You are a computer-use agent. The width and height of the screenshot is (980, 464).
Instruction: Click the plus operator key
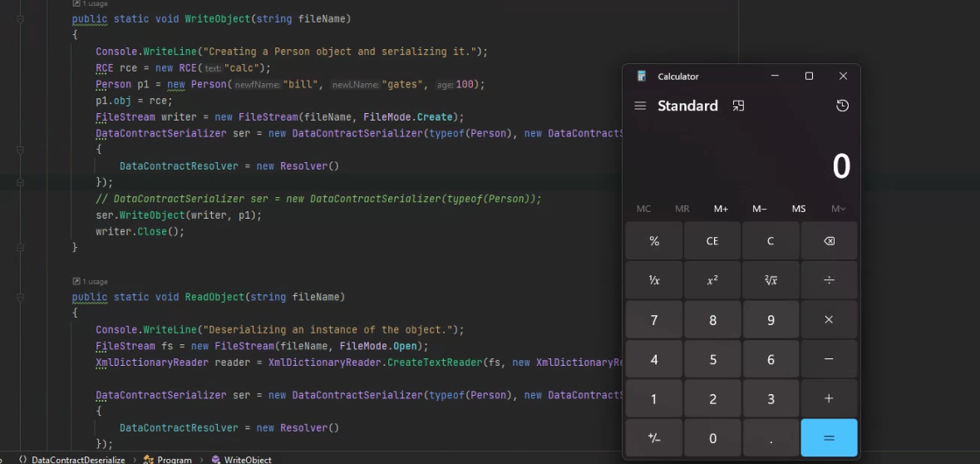point(829,398)
